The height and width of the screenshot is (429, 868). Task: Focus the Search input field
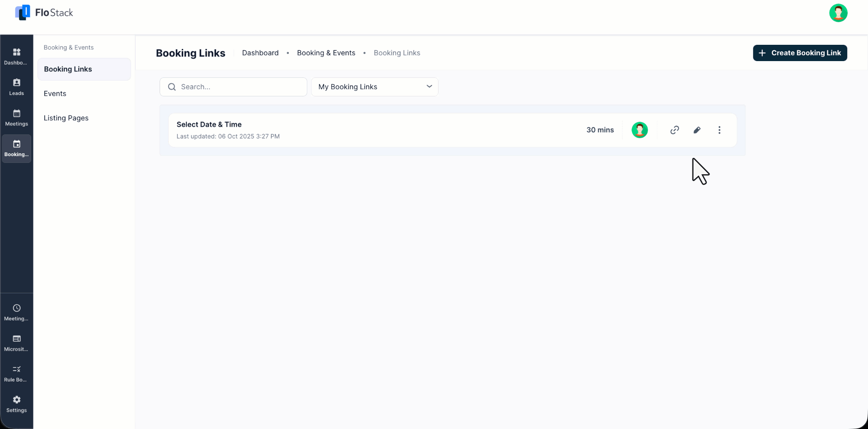pyautogui.click(x=233, y=87)
